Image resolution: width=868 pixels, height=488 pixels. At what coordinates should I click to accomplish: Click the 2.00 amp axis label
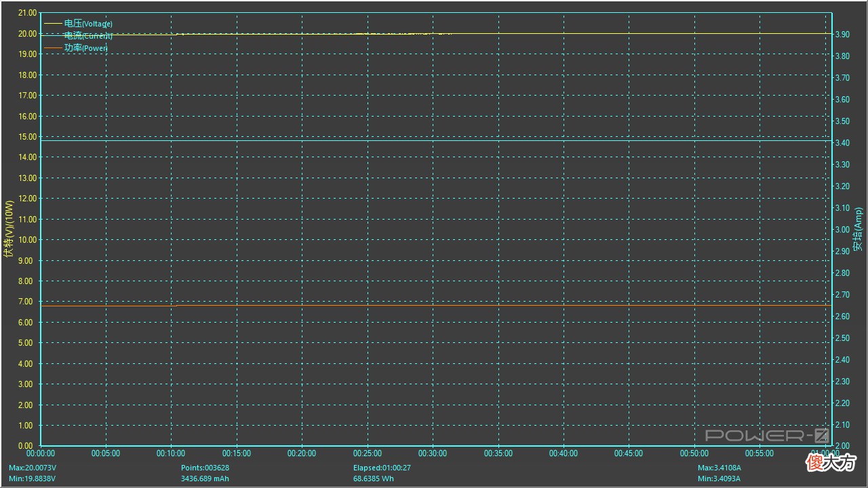[844, 446]
